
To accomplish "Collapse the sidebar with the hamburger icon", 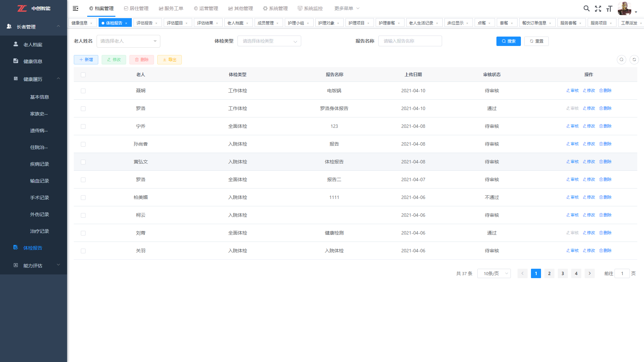I will (75, 8).
